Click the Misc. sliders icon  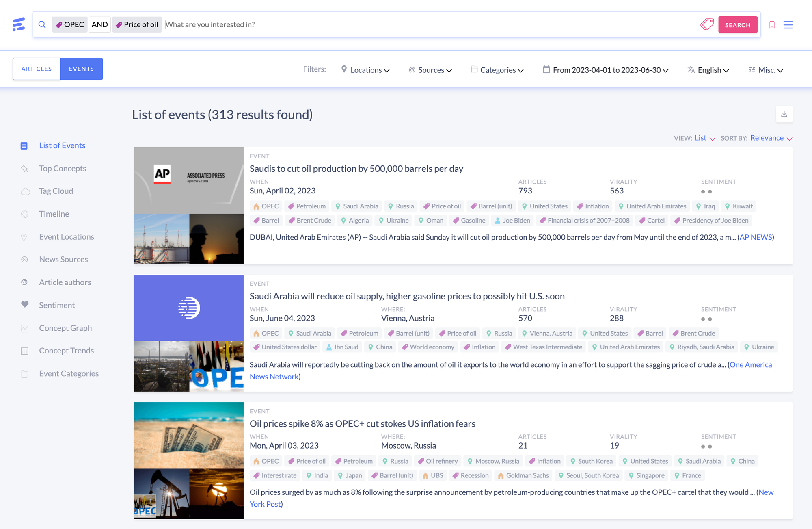(x=752, y=70)
